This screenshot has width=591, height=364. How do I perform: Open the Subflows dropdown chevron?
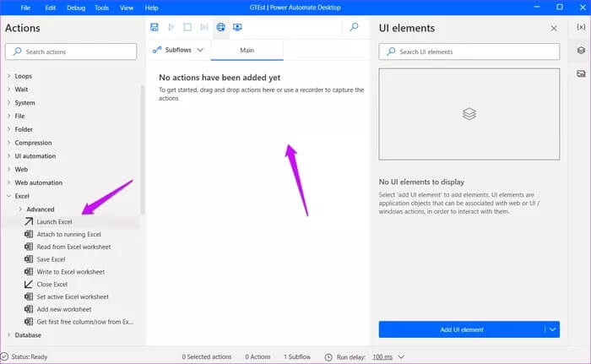tap(200, 50)
